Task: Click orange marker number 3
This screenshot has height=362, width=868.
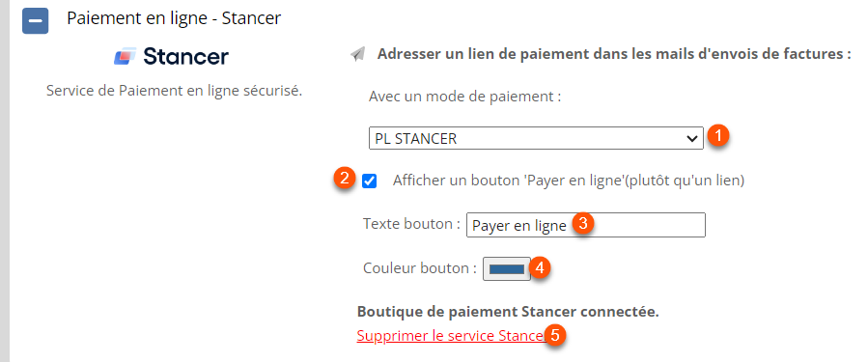Action: (583, 224)
